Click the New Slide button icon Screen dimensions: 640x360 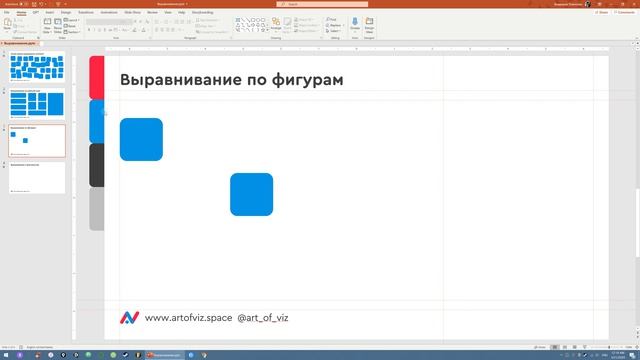pyautogui.click(x=47, y=22)
